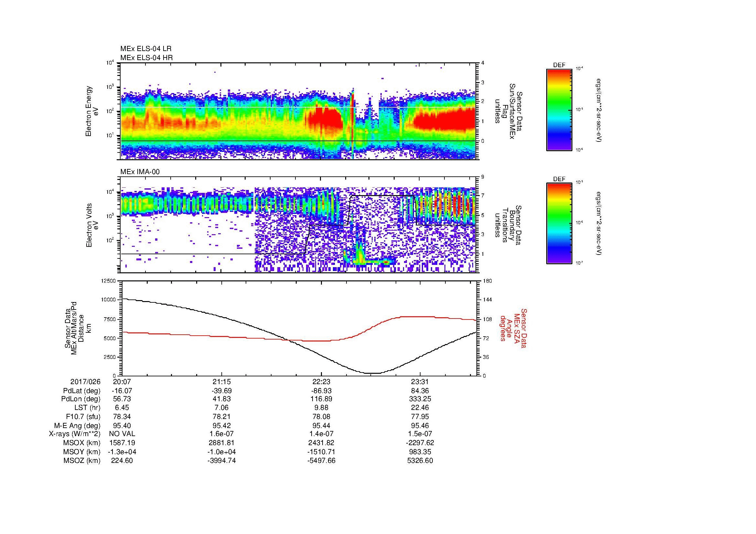Select the MSOX value 2881.81
The image size is (756, 534).
tap(222, 443)
